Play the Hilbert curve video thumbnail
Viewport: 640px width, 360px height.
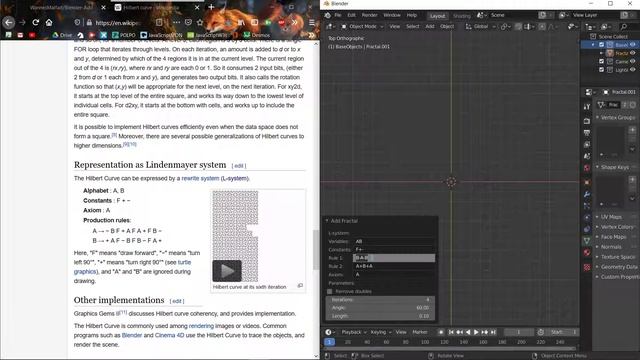(x=227, y=271)
